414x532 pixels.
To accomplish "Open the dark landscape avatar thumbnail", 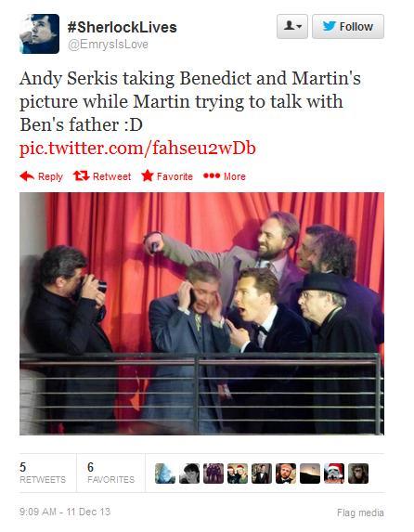I will click(x=310, y=474).
